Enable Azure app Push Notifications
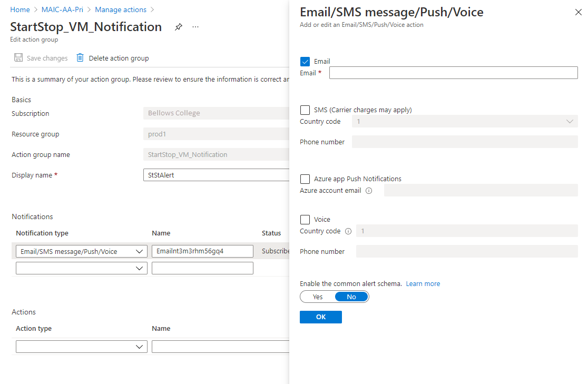 coord(305,179)
